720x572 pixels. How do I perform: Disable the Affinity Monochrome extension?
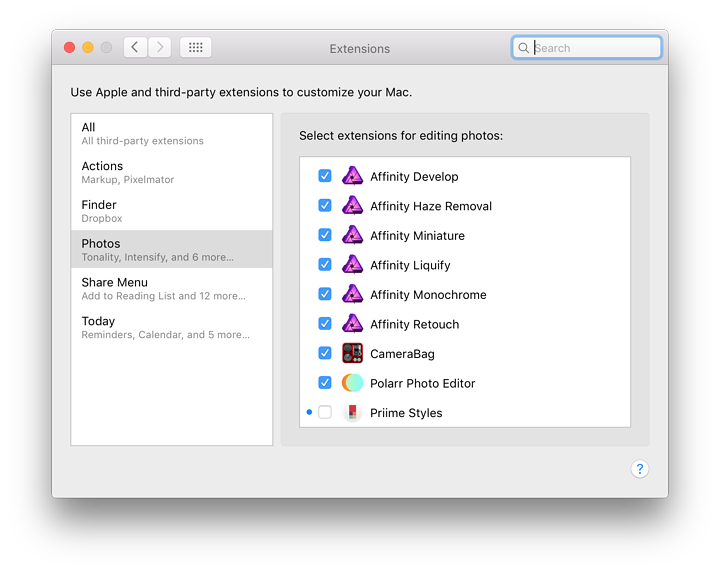[x=325, y=294]
